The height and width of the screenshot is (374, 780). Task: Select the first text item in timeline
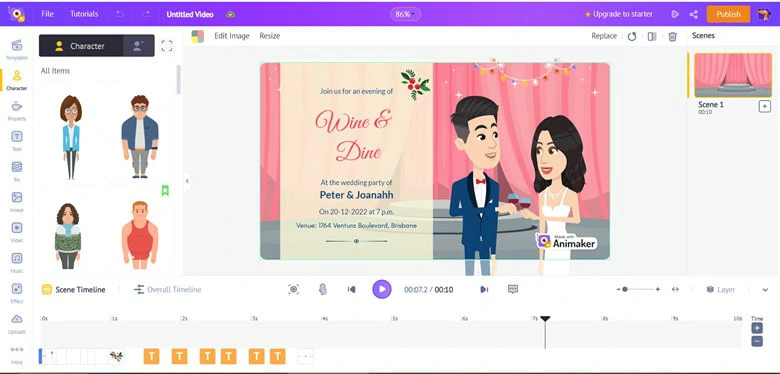pos(151,356)
